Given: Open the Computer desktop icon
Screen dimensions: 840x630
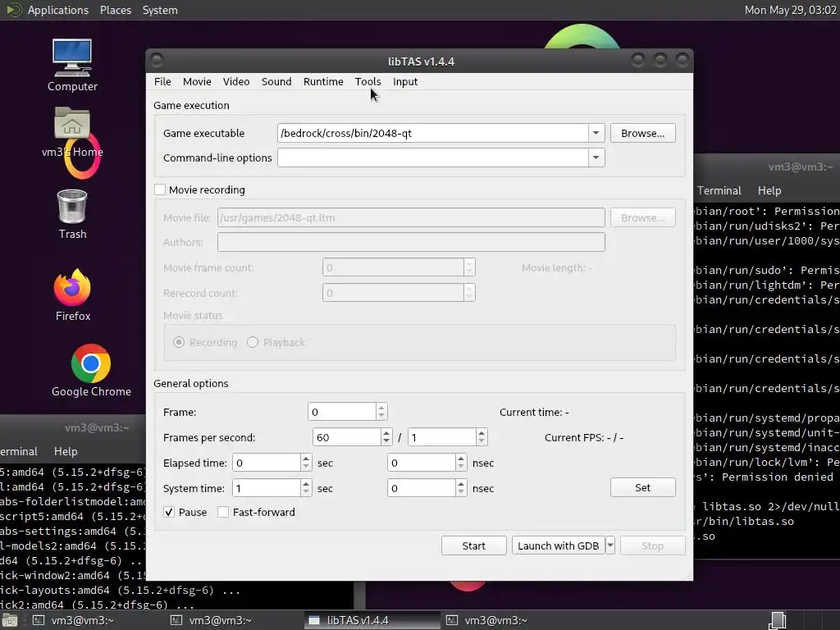Looking at the screenshot, I should tap(72, 66).
